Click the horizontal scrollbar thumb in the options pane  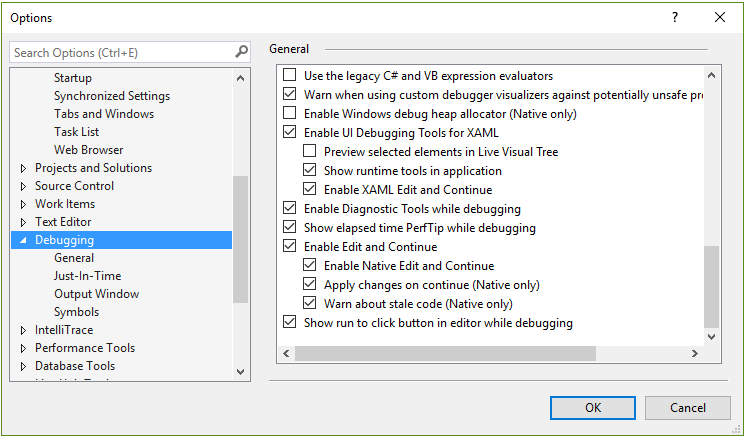(445, 354)
